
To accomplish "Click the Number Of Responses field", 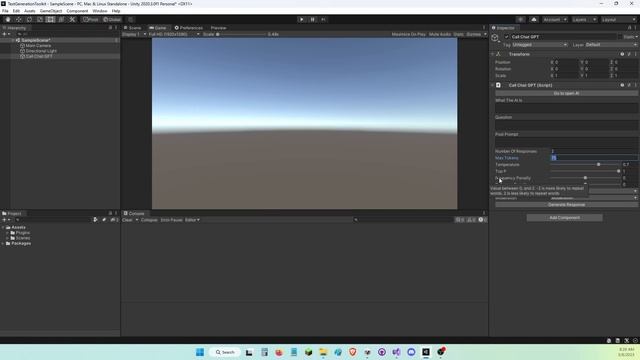I will click(594, 151).
